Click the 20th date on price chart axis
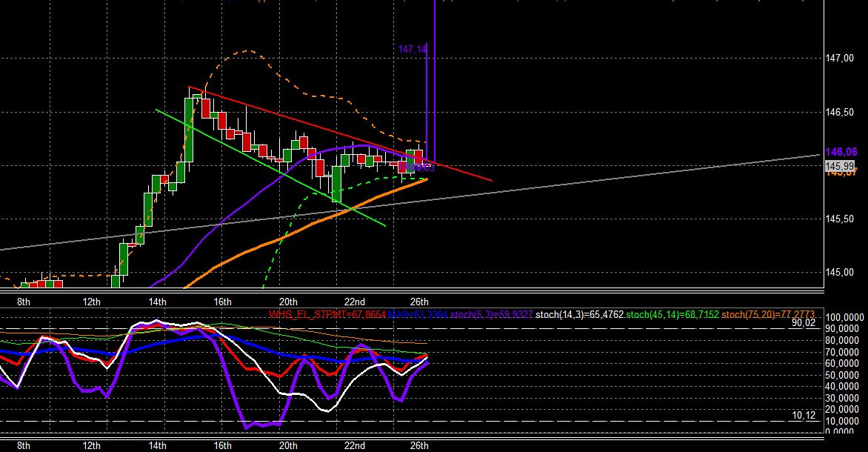868x452 pixels. (x=288, y=302)
